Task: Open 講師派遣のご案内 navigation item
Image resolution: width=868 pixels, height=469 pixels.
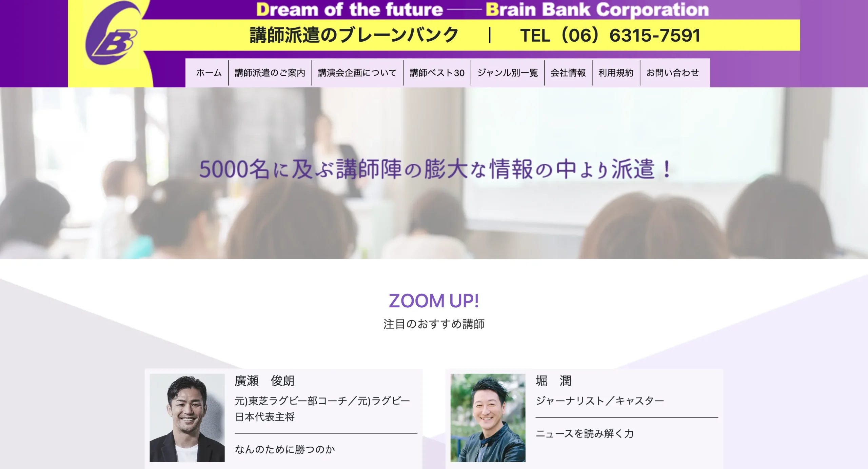Action: pyautogui.click(x=270, y=73)
